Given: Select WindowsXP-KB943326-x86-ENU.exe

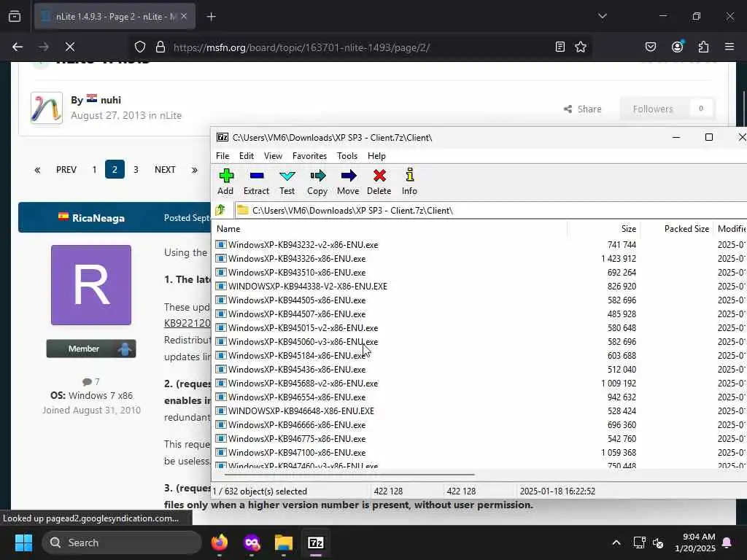Looking at the screenshot, I should click(297, 259).
